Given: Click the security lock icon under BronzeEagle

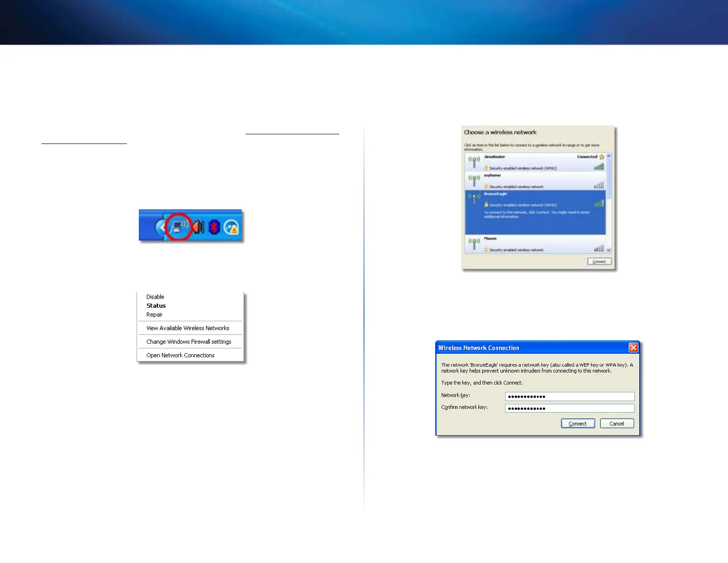Looking at the screenshot, I should click(x=486, y=205).
